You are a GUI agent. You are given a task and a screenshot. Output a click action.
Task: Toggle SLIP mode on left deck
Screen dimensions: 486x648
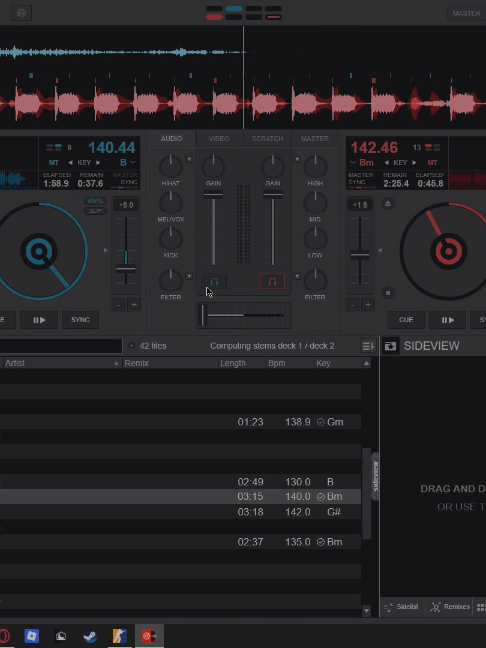(95, 211)
